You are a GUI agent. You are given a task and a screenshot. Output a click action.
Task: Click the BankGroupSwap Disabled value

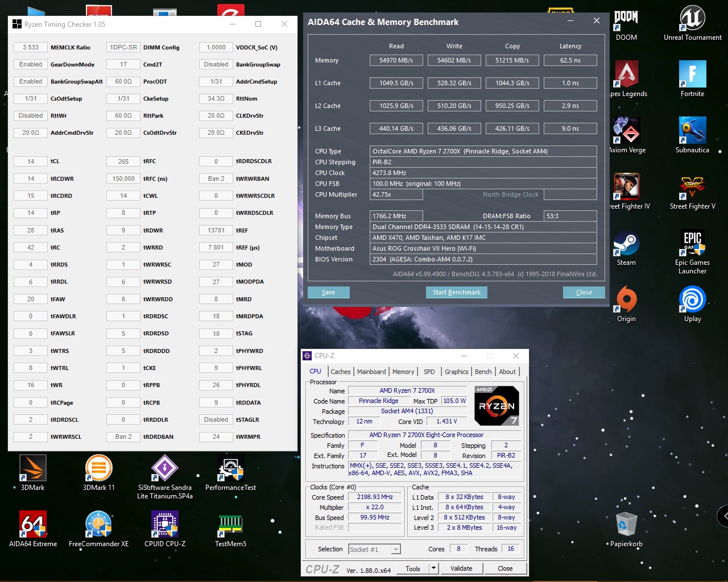(x=216, y=64)
